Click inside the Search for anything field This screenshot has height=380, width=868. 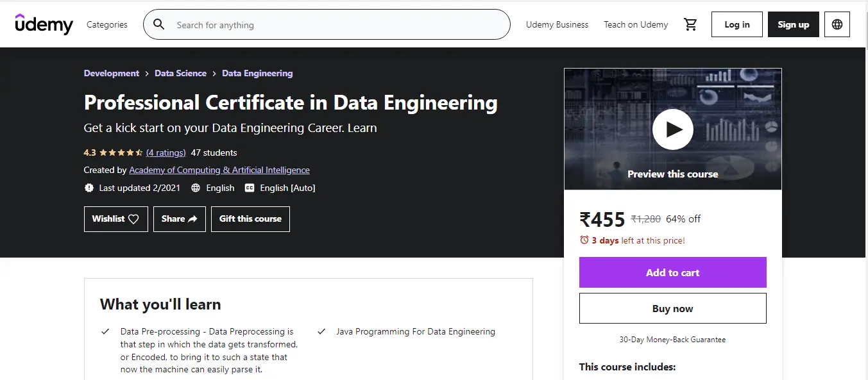(289, 24)
